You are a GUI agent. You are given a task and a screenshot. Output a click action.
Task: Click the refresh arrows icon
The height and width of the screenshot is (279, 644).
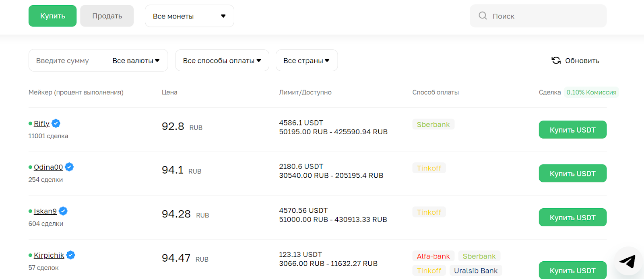(556, 60)
